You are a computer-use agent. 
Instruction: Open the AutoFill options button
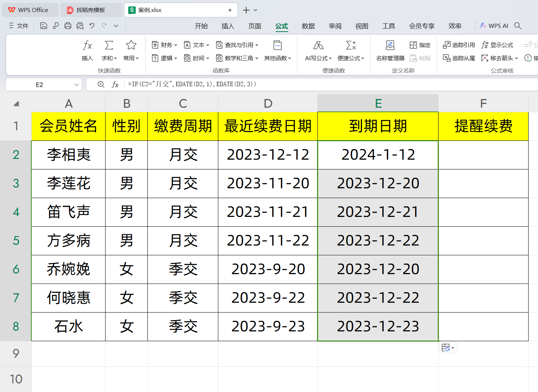(x=448, y=348)
